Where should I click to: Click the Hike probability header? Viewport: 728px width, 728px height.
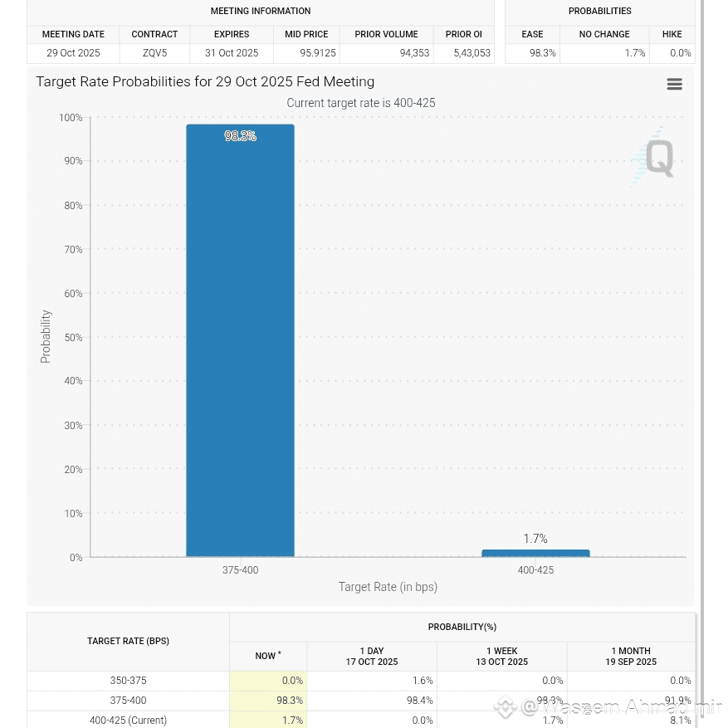[x=672, y=34]
